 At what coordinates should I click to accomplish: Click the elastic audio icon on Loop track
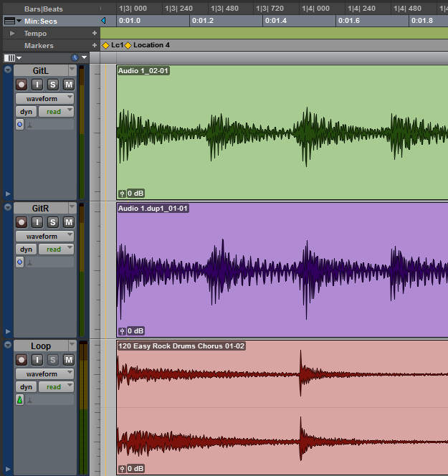(20, 399)
